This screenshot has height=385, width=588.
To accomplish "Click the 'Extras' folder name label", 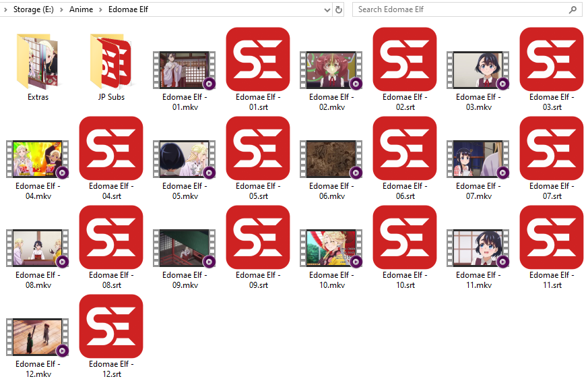I will click(38, 97).
